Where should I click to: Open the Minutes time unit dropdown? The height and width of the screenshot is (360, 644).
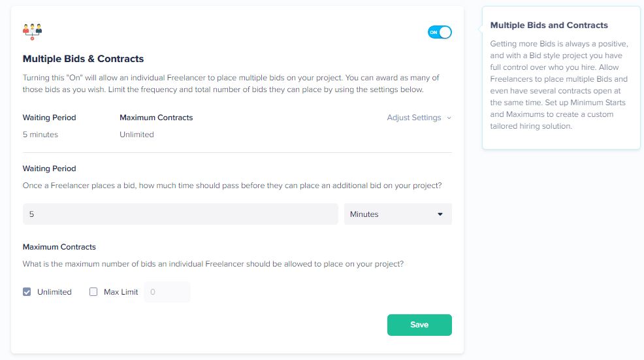click(x=398, y=214)
